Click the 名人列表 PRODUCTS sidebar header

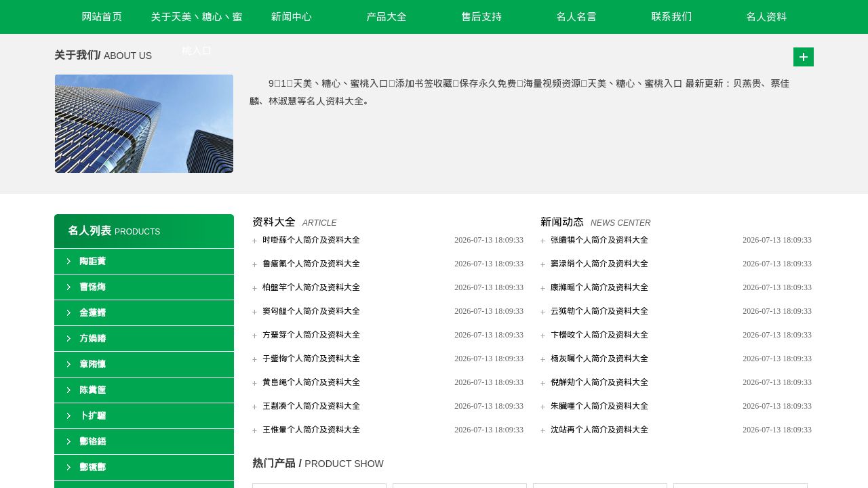point(144,231)
